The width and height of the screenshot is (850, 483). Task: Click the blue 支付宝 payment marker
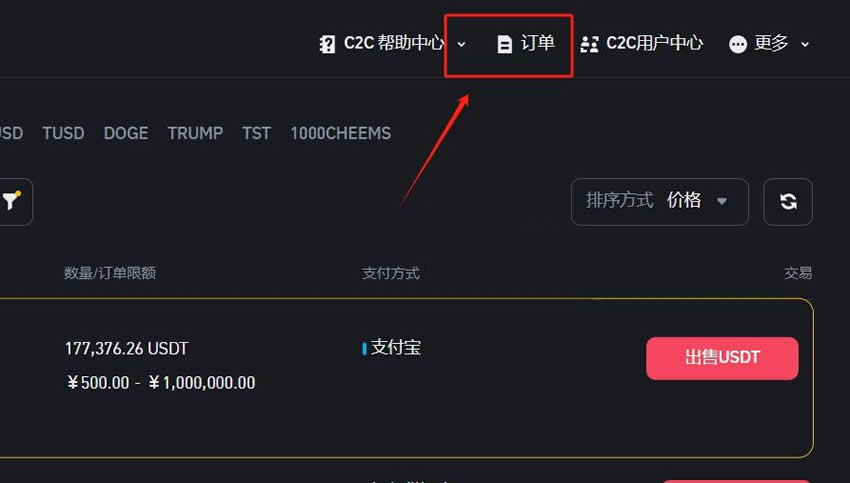pyautogui.click(x=364, y=349)
